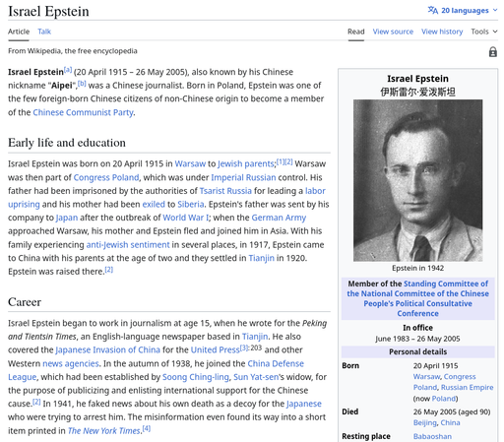Open the Russian Empire link in infobox
The height and width of the screenshot is (442, 504).
click(467, 387)
